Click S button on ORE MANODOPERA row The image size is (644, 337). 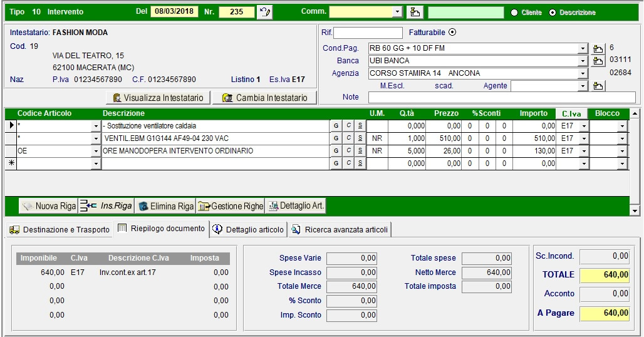(360, 150)
